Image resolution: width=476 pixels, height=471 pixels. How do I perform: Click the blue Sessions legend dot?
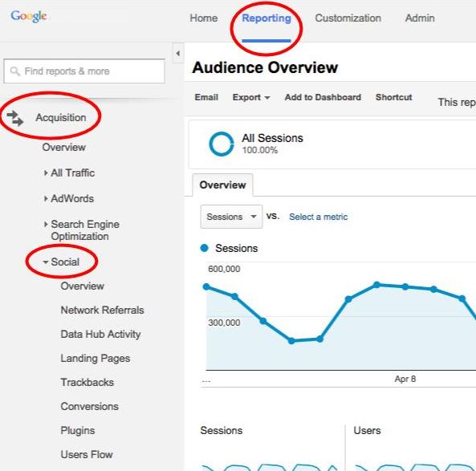205,248
